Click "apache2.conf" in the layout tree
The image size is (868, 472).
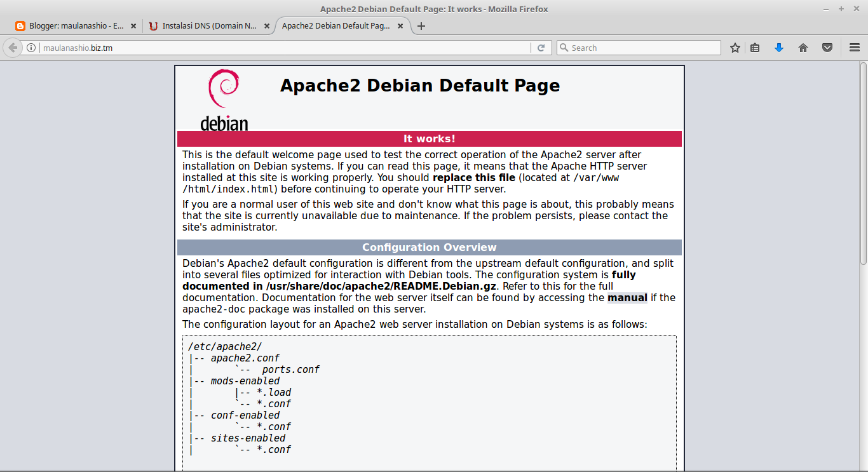click(x=245, y=358)
